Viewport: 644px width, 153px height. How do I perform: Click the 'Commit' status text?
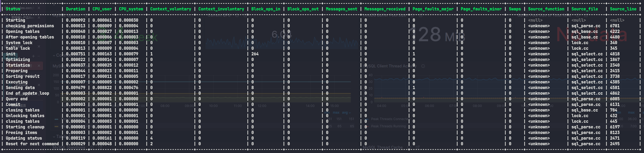[x=13, y=104]
